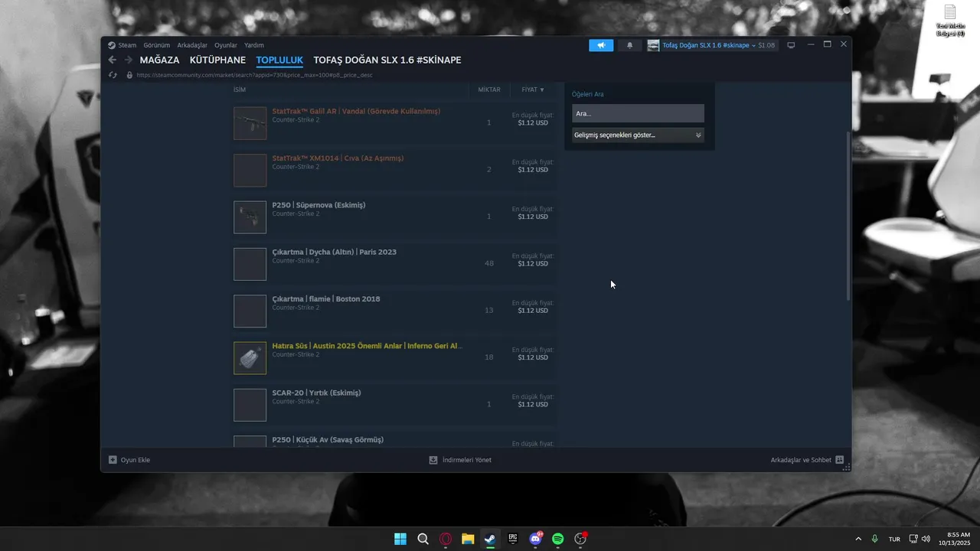Image resolution: width=980 pixels, height=551 pixels.
Task: Open SCAR-20 Yırtık (Eskimiş) listing
Action: (316, 393)
